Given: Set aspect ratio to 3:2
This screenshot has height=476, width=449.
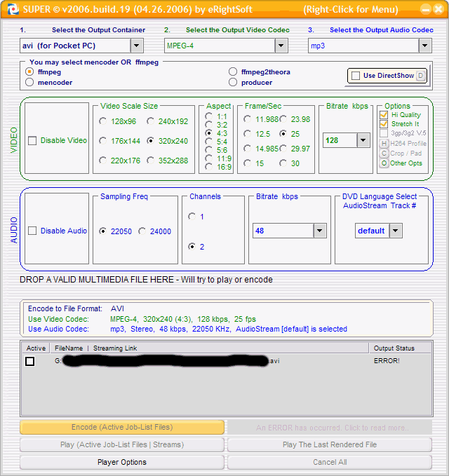Looking at the screenshot, I should [x=208, y=124].
